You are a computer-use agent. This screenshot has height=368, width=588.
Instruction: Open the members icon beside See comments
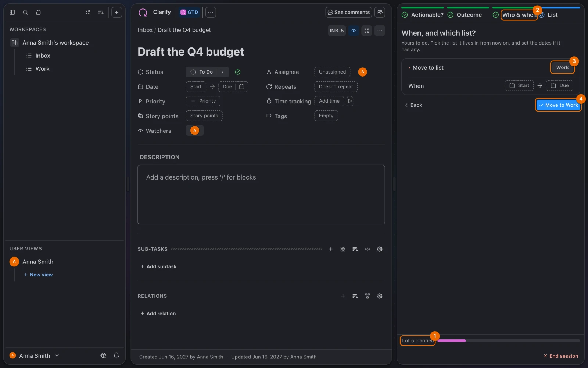coord(380,12)
